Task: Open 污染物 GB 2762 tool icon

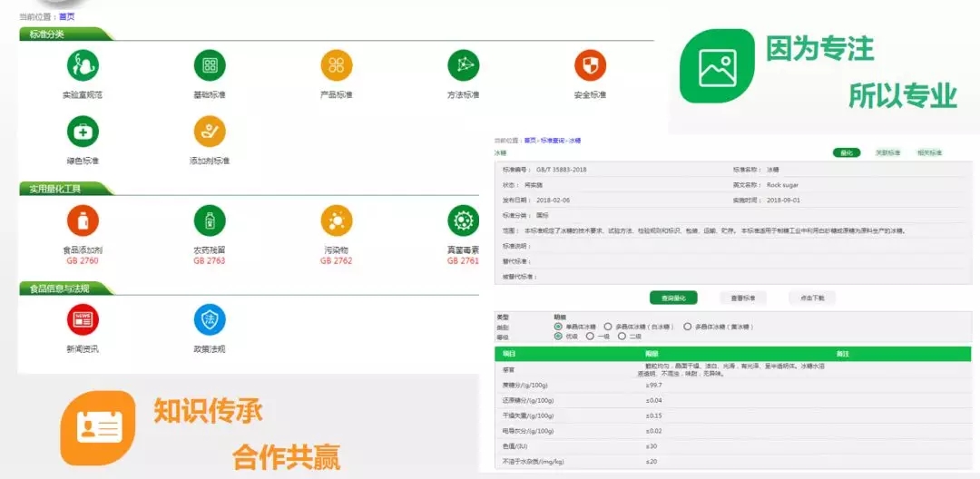Action: point(337,220)
